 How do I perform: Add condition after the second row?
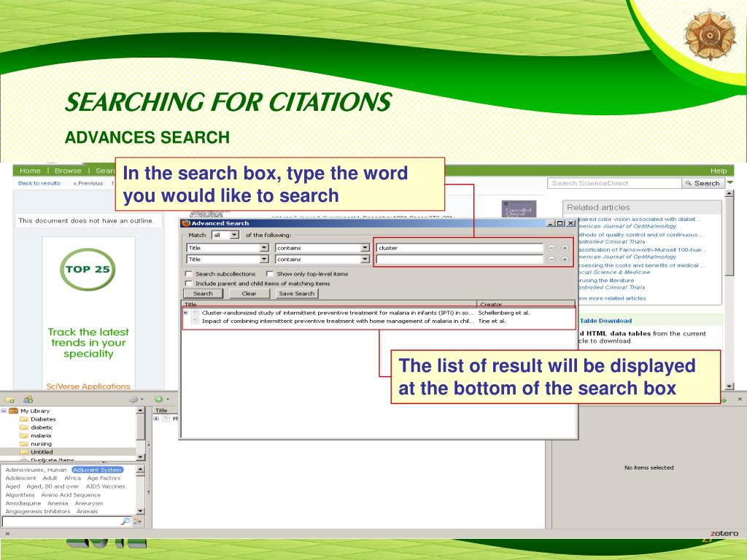(x=565, y=260)
